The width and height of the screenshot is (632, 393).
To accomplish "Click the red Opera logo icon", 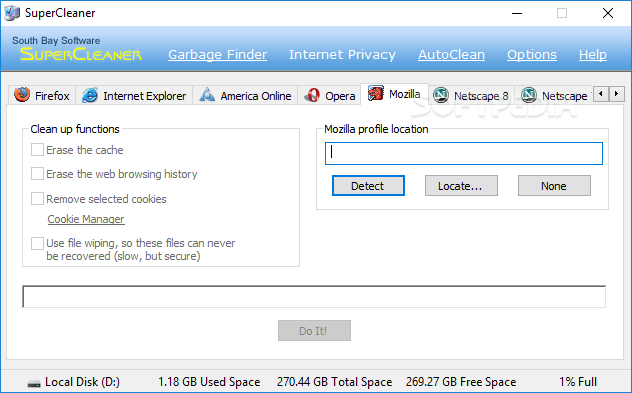I will click(x=312, y=95).
